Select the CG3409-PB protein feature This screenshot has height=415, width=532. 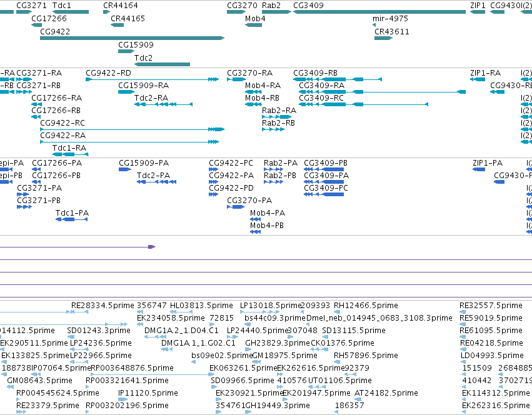(x=324, y=169)
